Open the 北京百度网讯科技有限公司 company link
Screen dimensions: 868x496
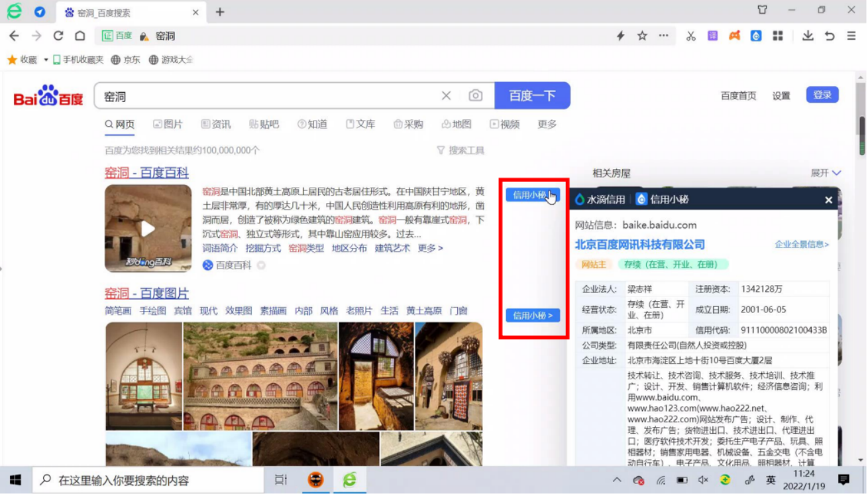pos(639,245)
